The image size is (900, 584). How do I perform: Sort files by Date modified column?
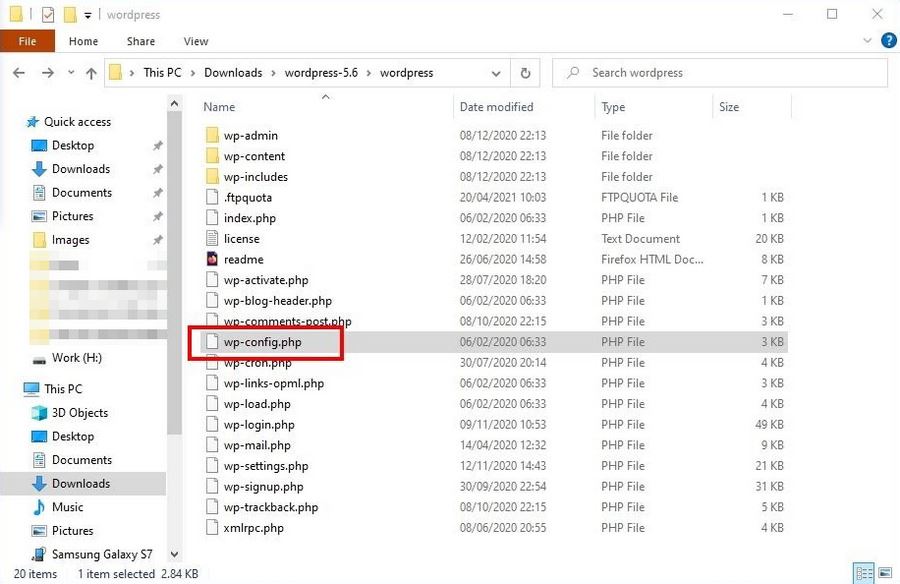pyautogui.click(x=496, y=107)
